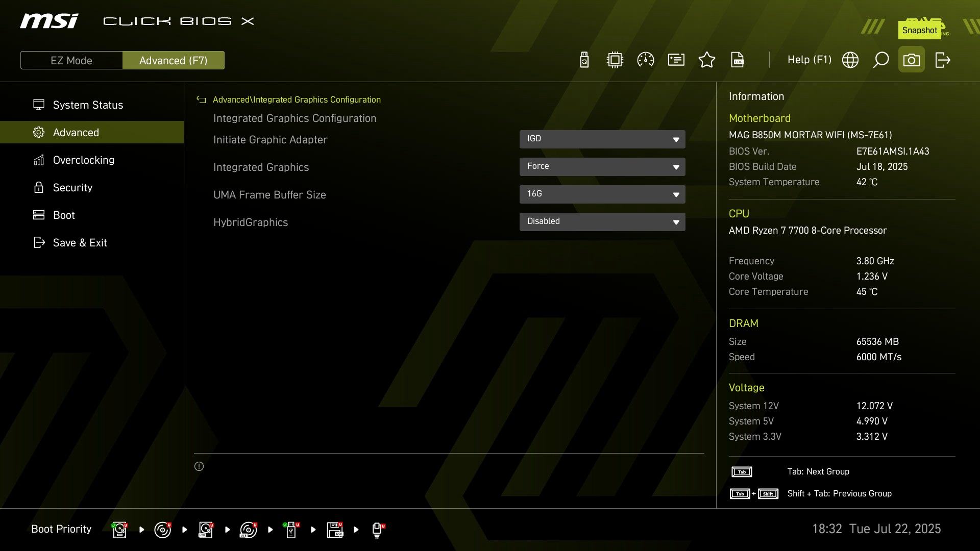Click the breadcrumb back arrow icon
980x551 pixels.
coord(201,100)
